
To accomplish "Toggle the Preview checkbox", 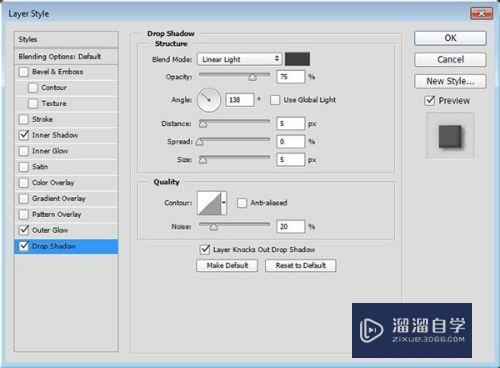I will [430, 100].
